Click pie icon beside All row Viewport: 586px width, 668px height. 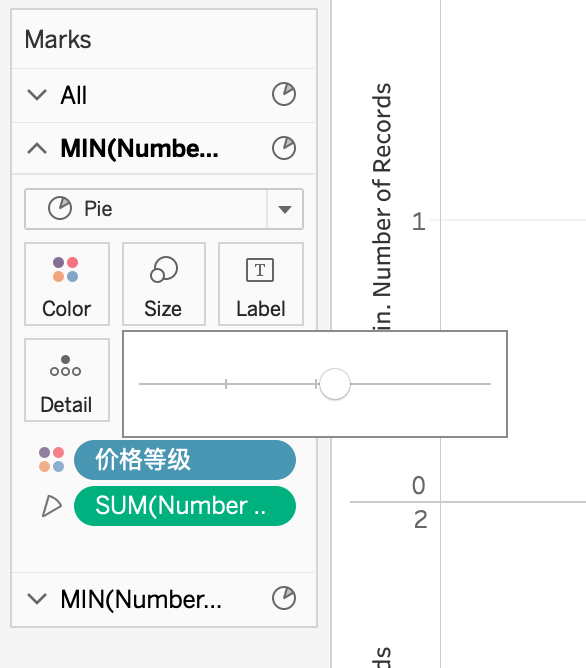coord(284,94)
